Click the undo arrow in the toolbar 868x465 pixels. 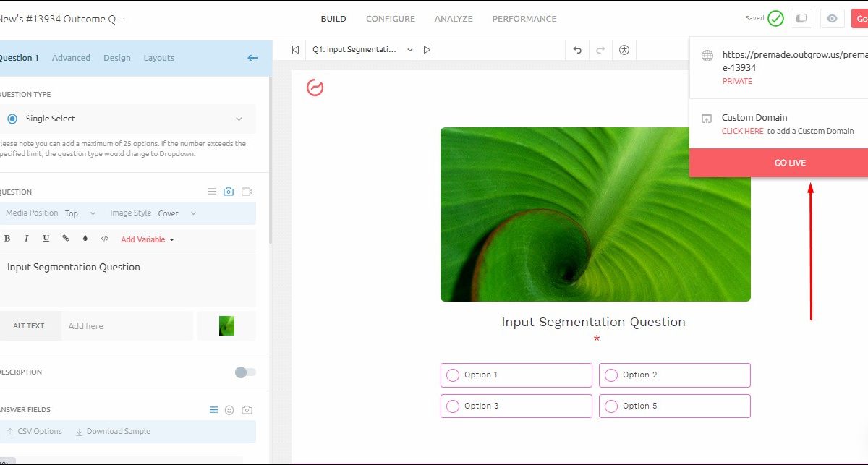pos(577,50)
